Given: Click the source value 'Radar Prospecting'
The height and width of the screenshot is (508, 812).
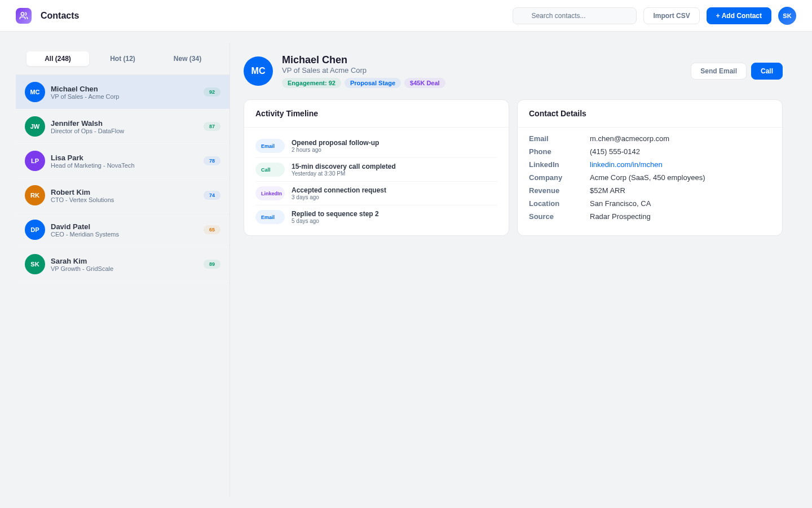Looking at the screenshot, I should 620,217.
